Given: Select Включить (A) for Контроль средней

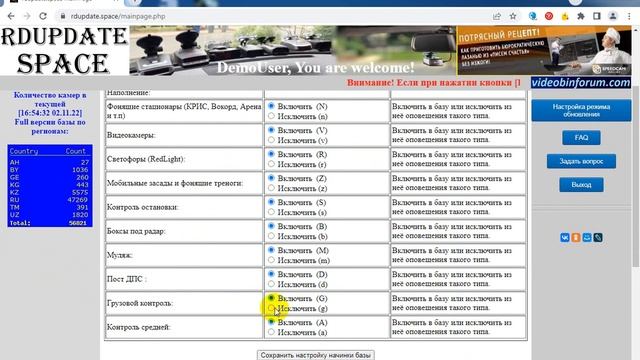Looking at the screenshot, I should [271, 322].
